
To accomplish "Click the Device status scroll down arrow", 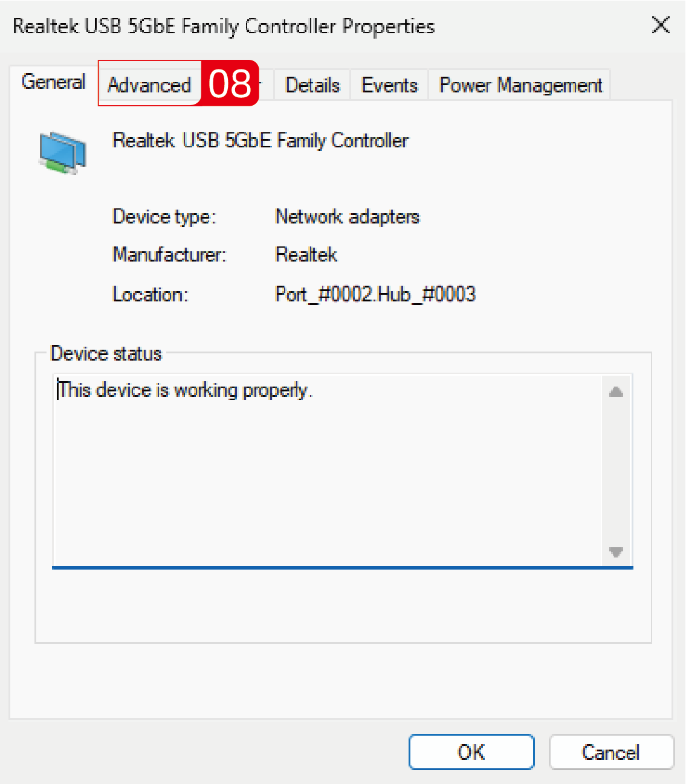I will [616, 552].
